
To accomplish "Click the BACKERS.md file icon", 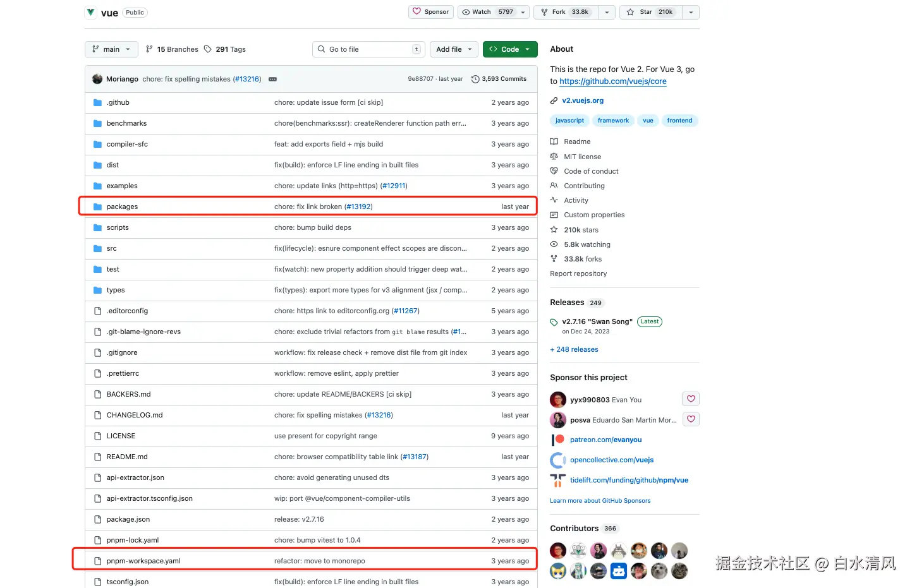I will pyautogui.click(x=97, y=394).
